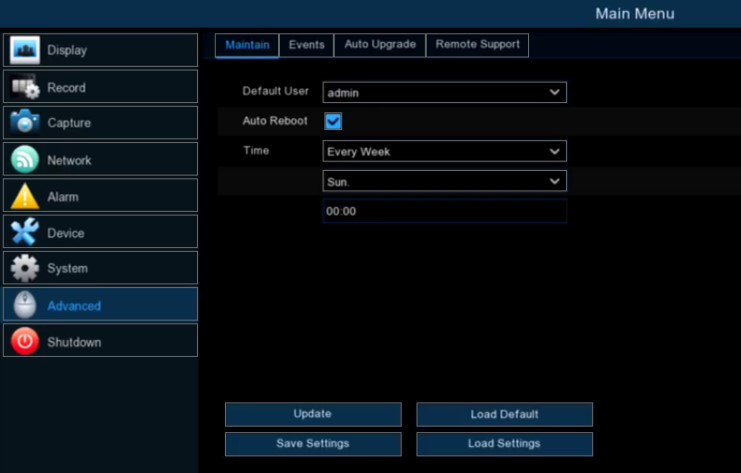
Task: Click the red Shutdown power icon
Action: coord(25,342)
